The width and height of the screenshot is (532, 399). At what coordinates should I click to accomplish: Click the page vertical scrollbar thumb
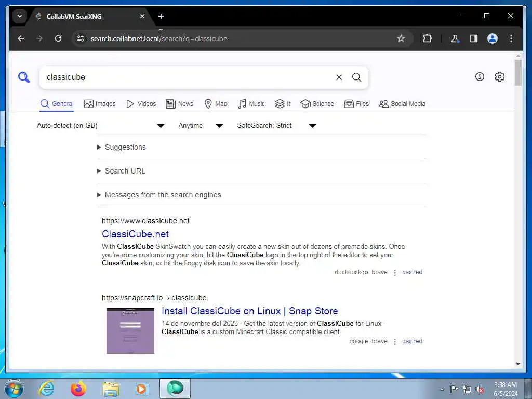518,73
